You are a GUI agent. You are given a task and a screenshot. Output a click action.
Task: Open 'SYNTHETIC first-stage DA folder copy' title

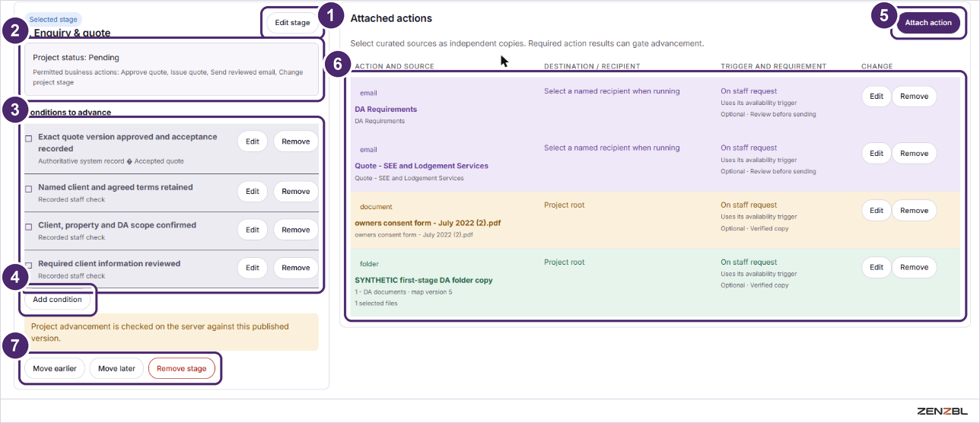point(424,280)
